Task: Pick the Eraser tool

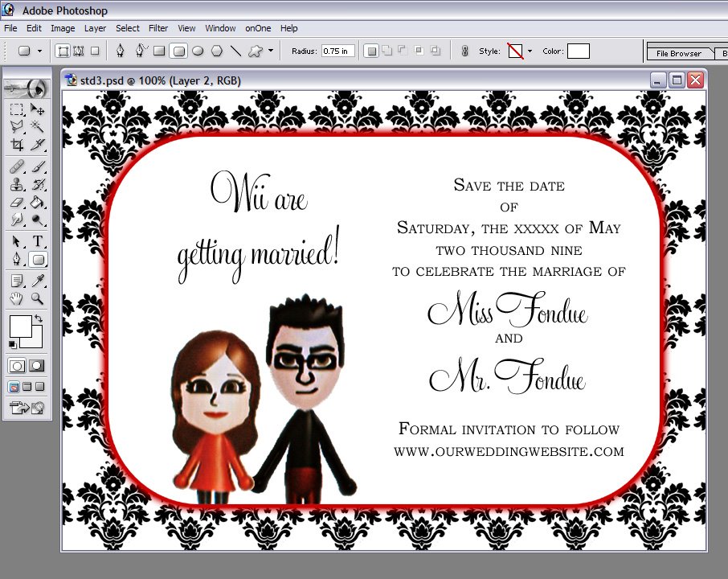Action: pyautogui.click(x=17, y=203)
